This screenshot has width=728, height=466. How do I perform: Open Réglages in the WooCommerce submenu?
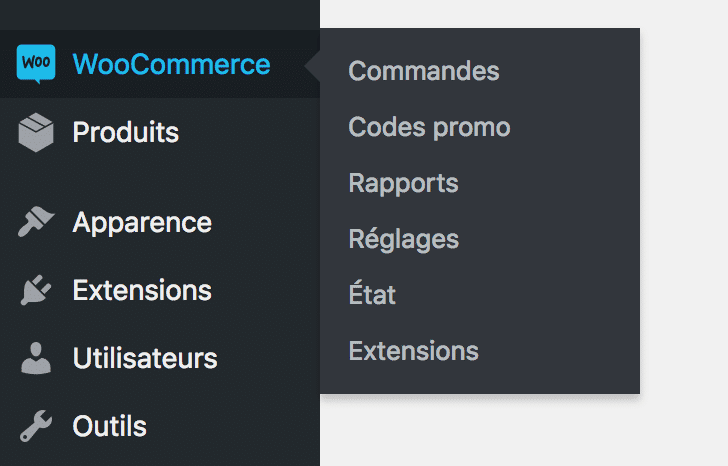403,239
